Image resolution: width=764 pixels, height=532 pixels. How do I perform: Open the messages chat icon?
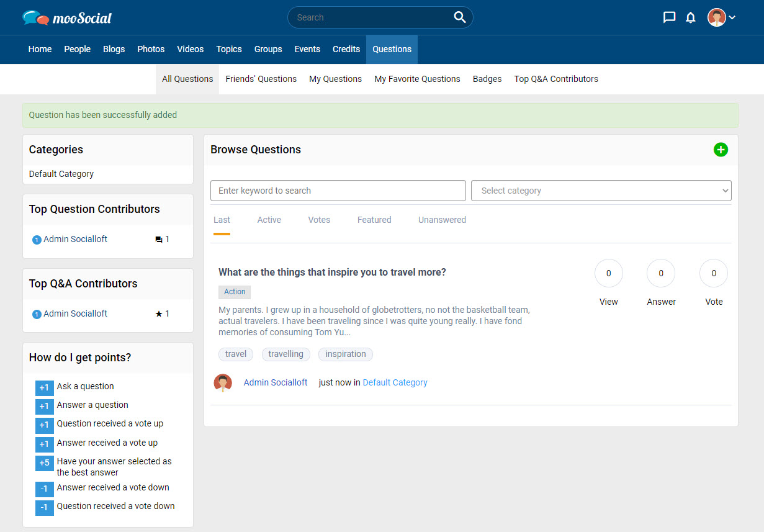pos(669,17)
